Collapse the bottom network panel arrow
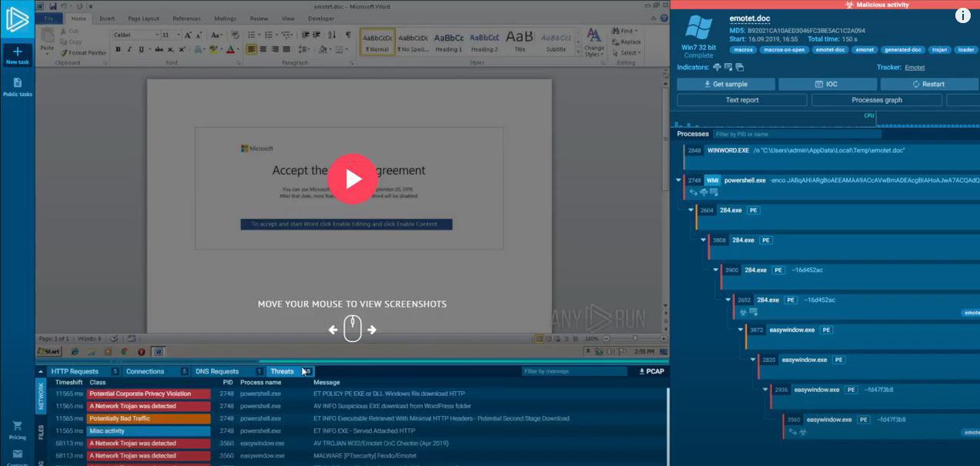 (41, 371)
